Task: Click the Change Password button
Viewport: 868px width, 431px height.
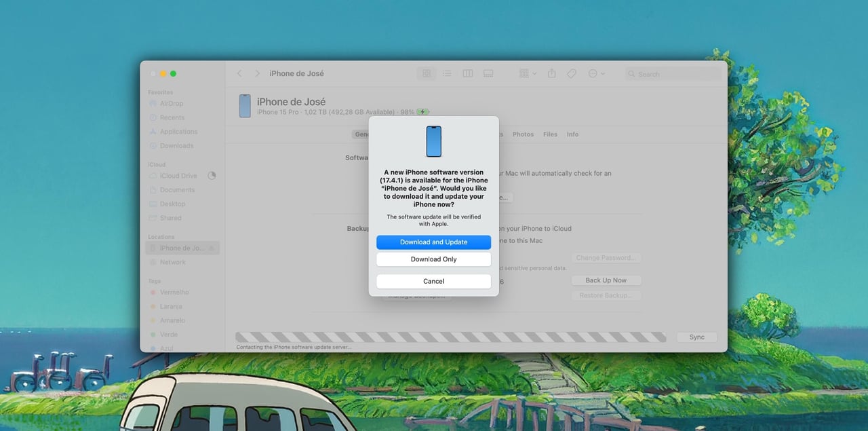Action: click(x=606, y=258)
